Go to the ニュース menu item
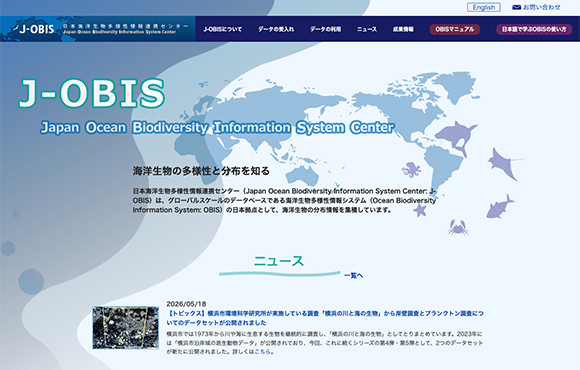The height and width of the screenshot is (370, 580). [x=367, y=29]
